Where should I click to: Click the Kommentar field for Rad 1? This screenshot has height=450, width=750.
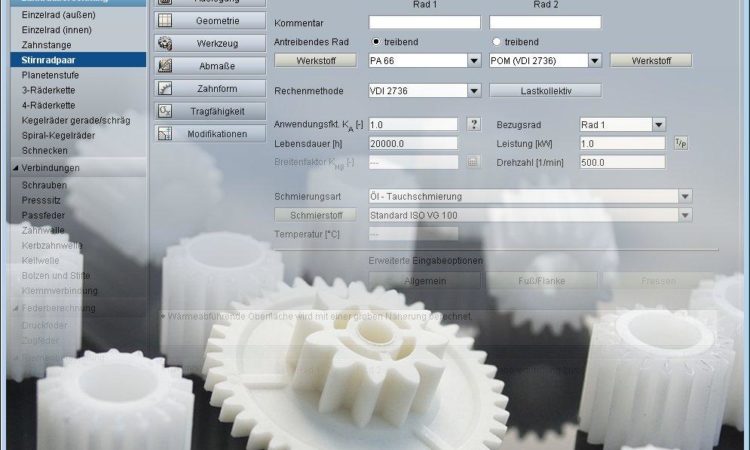(x=425, y=22)
